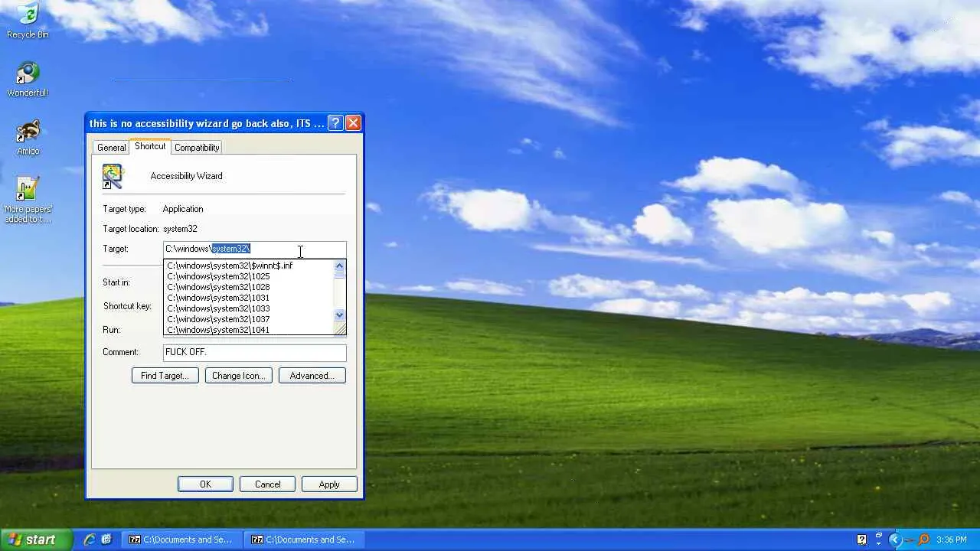Show hidden tray icons with arrow button
Screen dimensions: 980x551
894,540
